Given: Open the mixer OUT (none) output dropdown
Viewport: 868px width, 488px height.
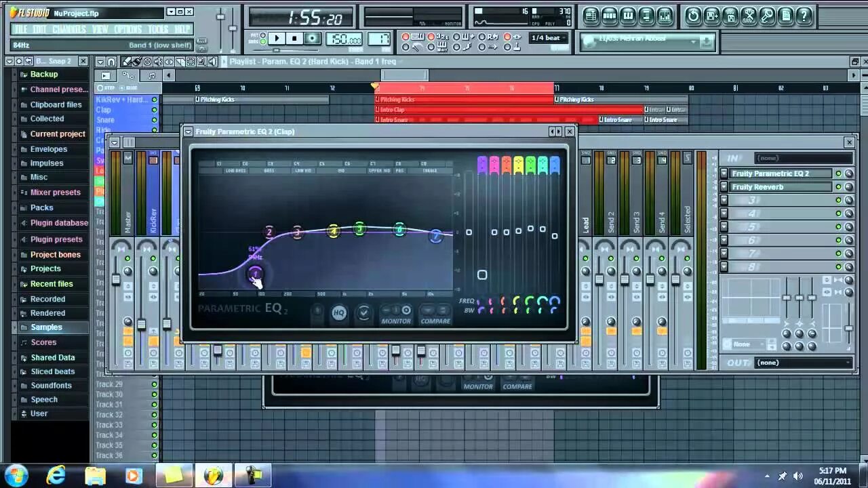Looking at the screenshot, I should [x=804, y=363].
